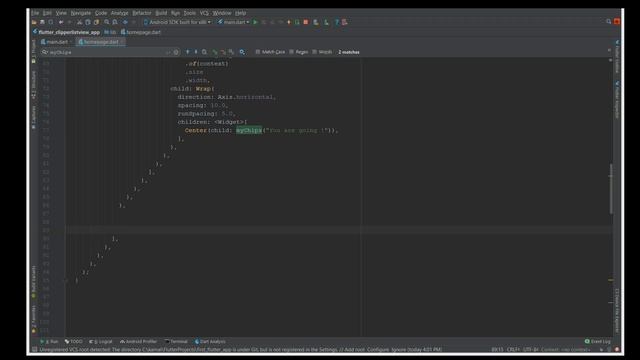Image resolution: width=640 pixels, height=360 pixels.
Task: Click the Paste toolbar icon
Action: (96, 22)
